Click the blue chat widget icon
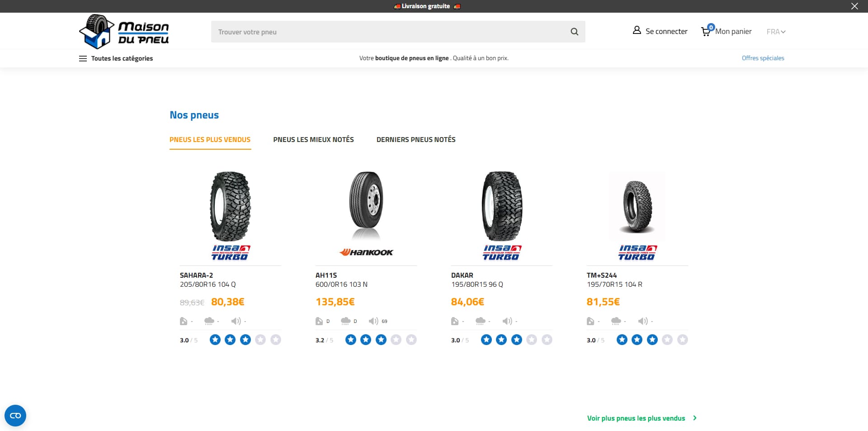Image resolution: width=868 pixels, height=431 pixels. tap(15, 416)
